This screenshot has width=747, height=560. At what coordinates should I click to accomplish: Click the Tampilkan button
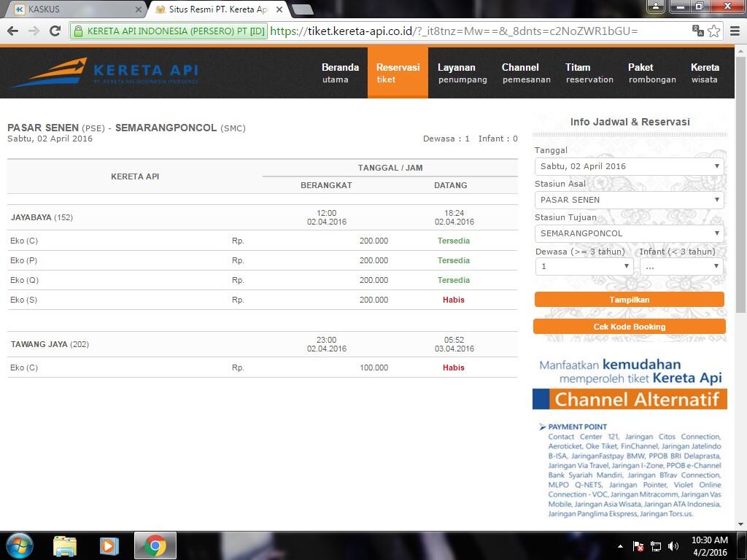(630, 300)
